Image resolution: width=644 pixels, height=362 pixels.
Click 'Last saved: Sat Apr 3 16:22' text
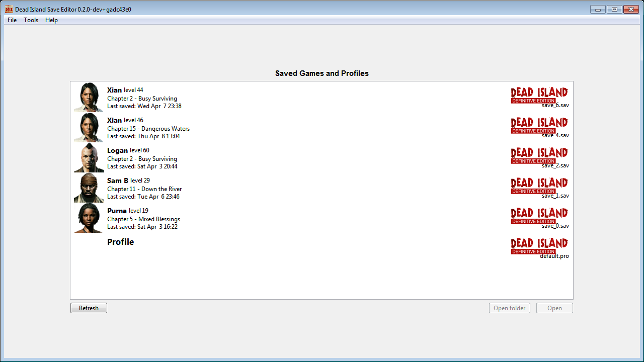142,227
